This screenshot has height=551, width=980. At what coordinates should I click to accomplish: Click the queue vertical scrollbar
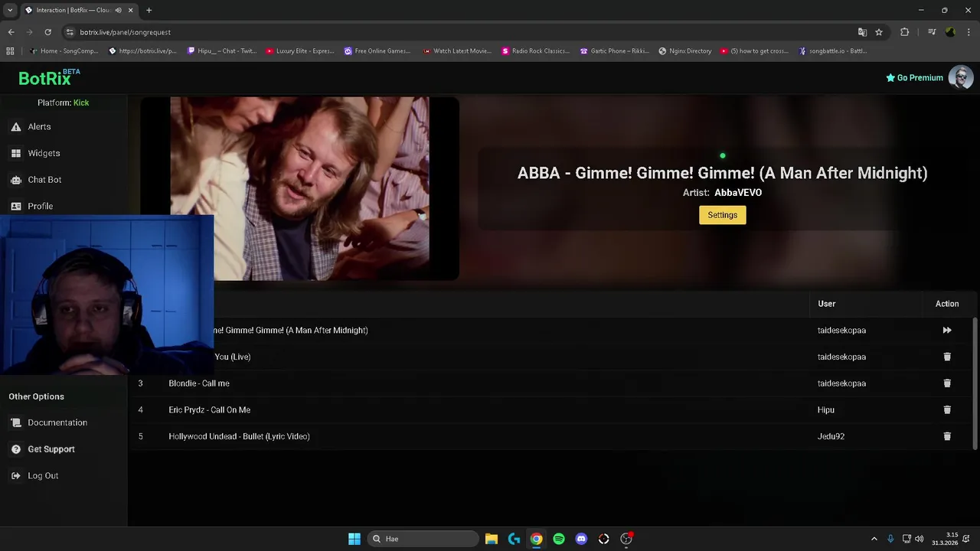(x=975, y=383)
